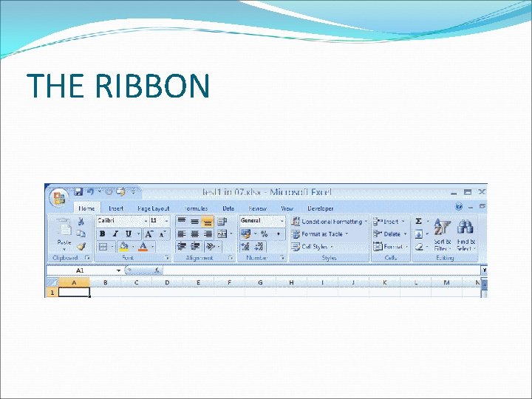Viewport: 532px width, 399px height.
Task: Open Conditional Formatting menu
Action: coord(329,222)
